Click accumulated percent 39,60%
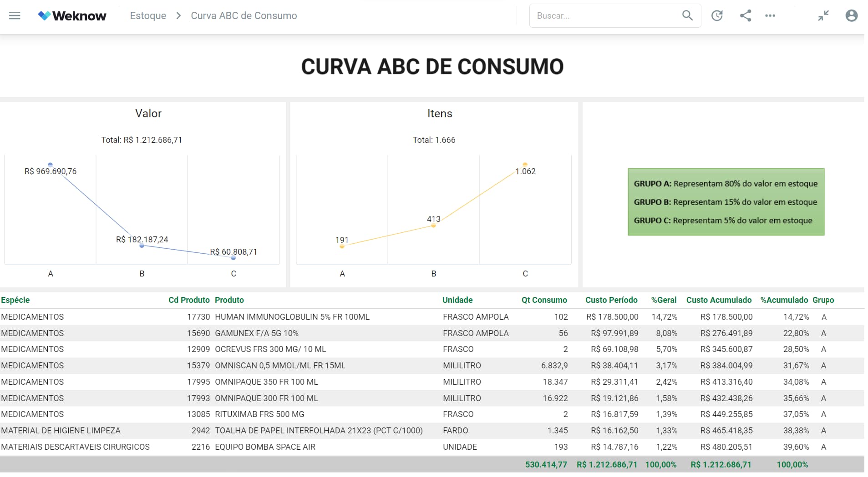 tap(796, 447)
